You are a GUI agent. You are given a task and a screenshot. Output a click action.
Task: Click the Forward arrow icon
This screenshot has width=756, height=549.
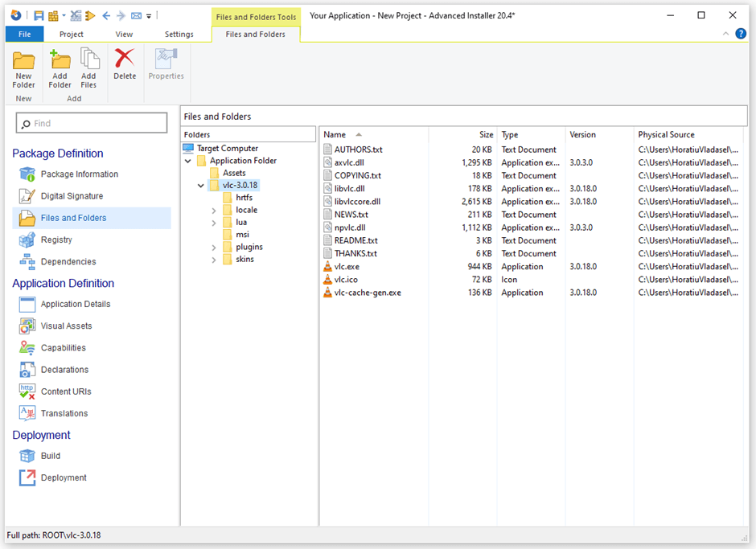[x=121, y=16]
